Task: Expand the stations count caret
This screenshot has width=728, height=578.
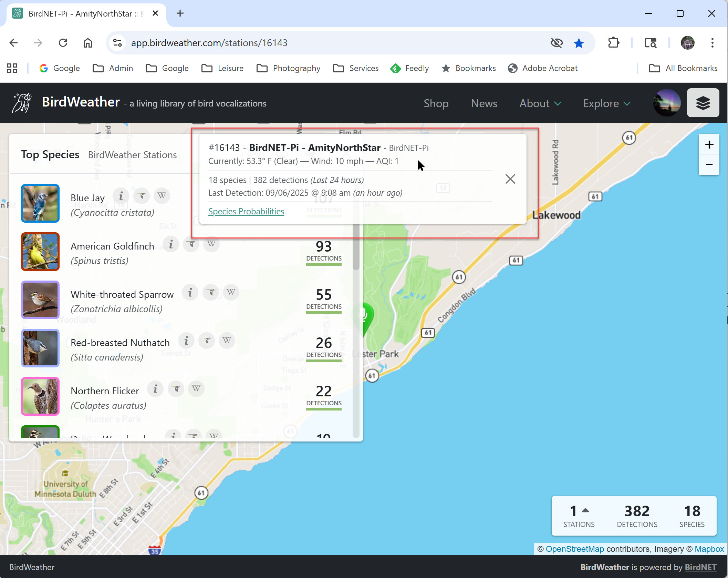Action: pos(585,510)
